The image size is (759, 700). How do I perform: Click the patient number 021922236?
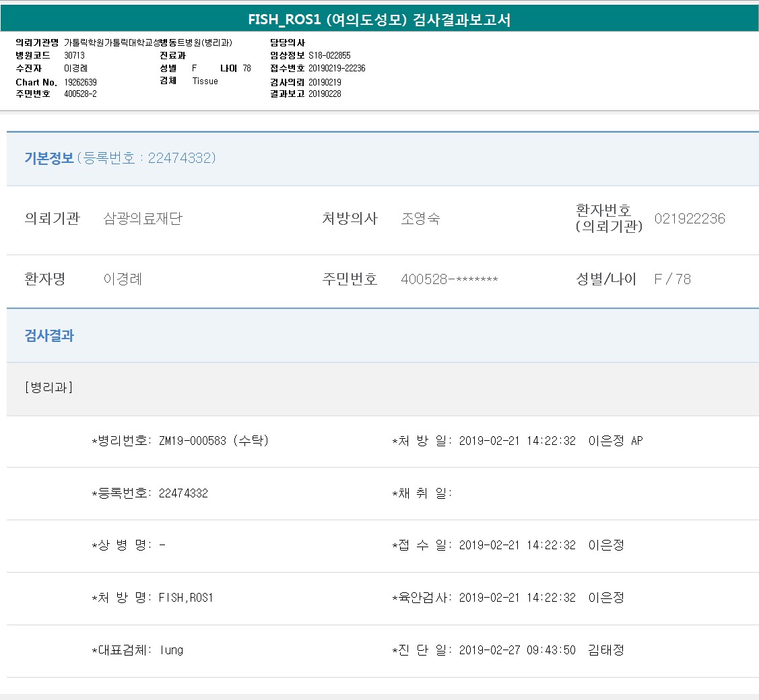click(x=690, y=219)
